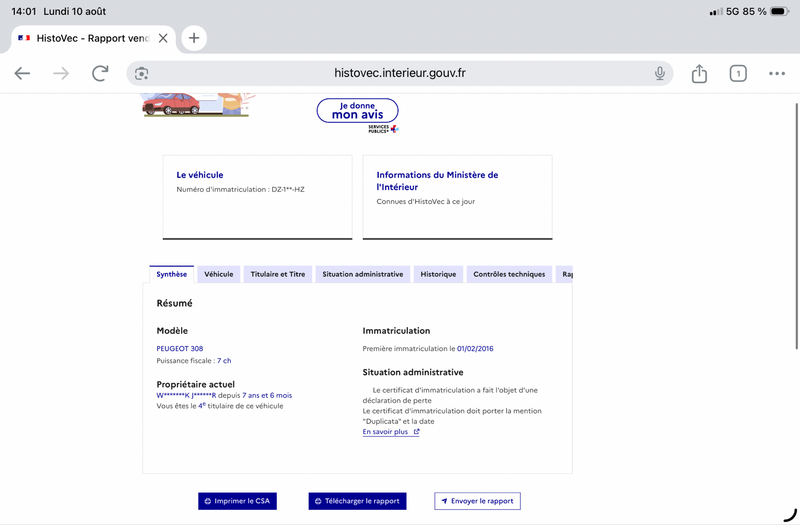Screen dimensions: 800x525
Task: Open a new browser tab
Action: (x=194, y=38)
